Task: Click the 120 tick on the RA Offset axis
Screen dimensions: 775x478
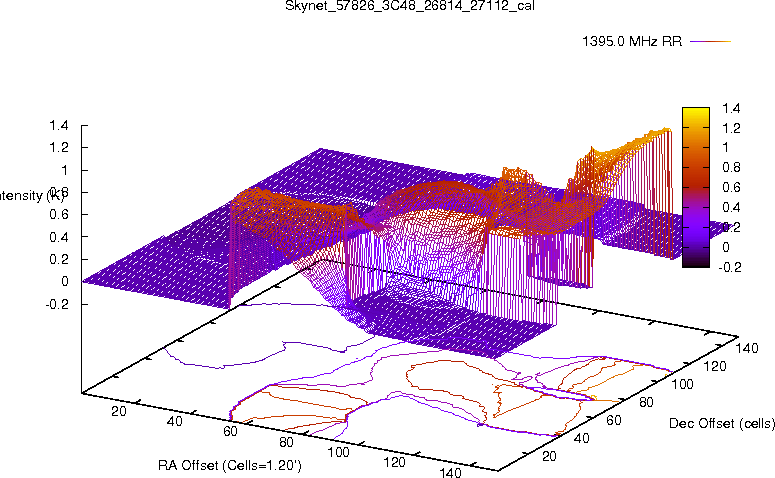Action: tap(394, 462)
